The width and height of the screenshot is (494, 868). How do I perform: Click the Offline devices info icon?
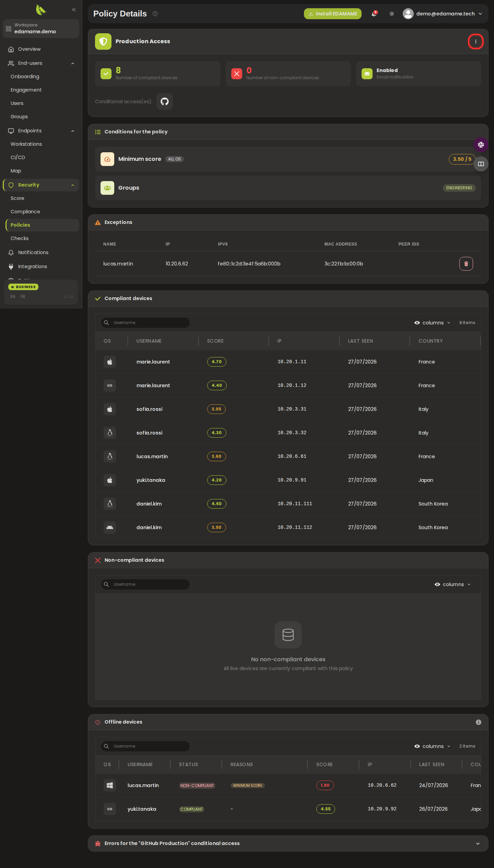478,722
